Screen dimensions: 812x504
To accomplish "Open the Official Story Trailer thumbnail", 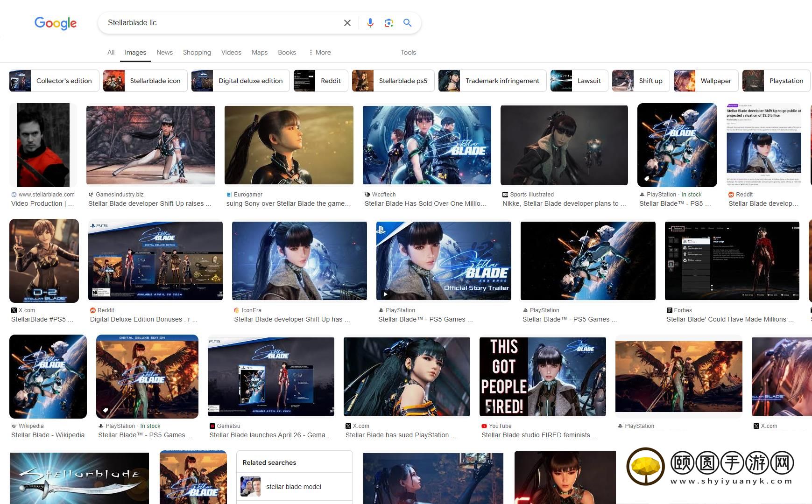I will coord(444,261).
